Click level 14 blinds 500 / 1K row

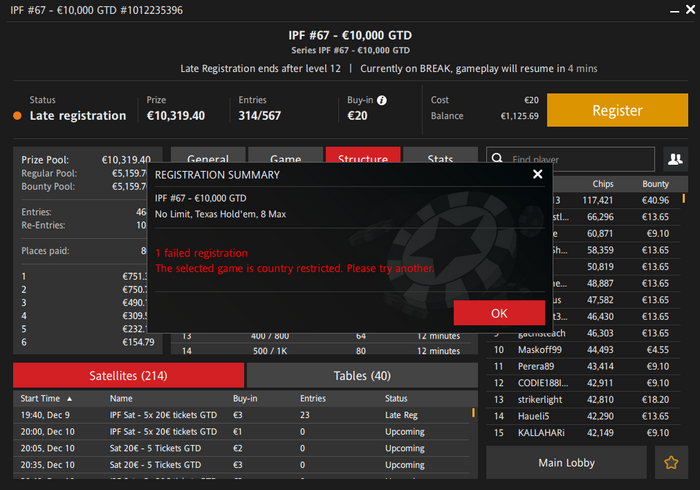click(321, 351)
